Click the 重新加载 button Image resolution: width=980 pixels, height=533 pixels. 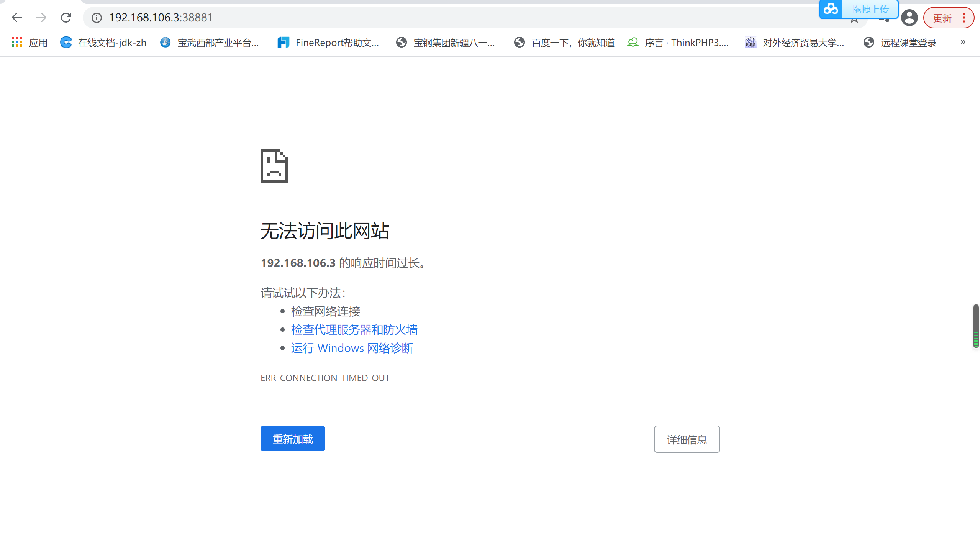[293, 439]
